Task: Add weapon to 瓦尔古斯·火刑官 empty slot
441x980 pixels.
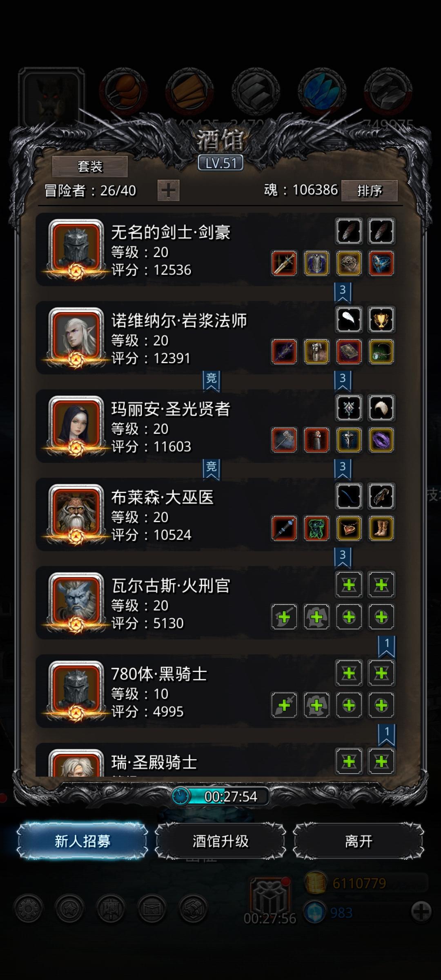Action: click(284, 617)
